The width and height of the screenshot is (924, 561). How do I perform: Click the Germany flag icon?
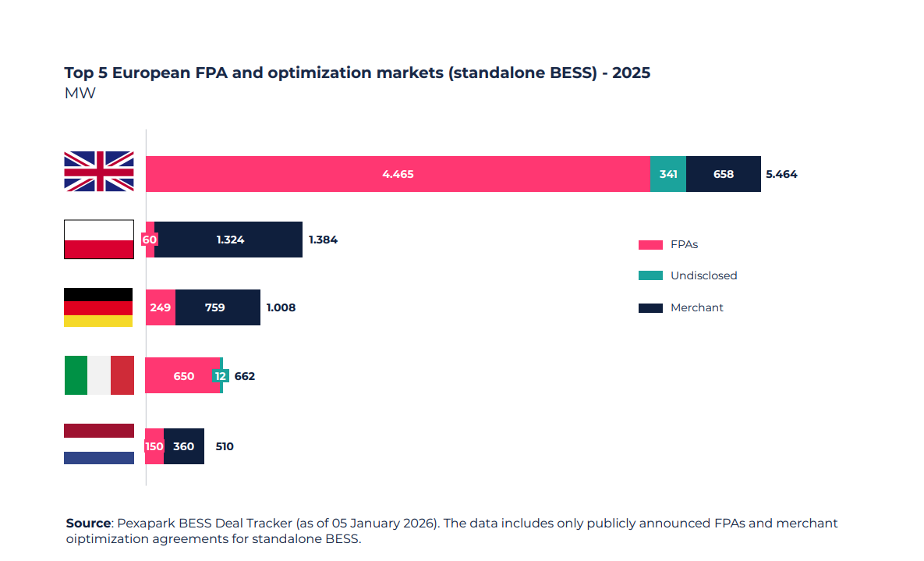tap(99, 307)
